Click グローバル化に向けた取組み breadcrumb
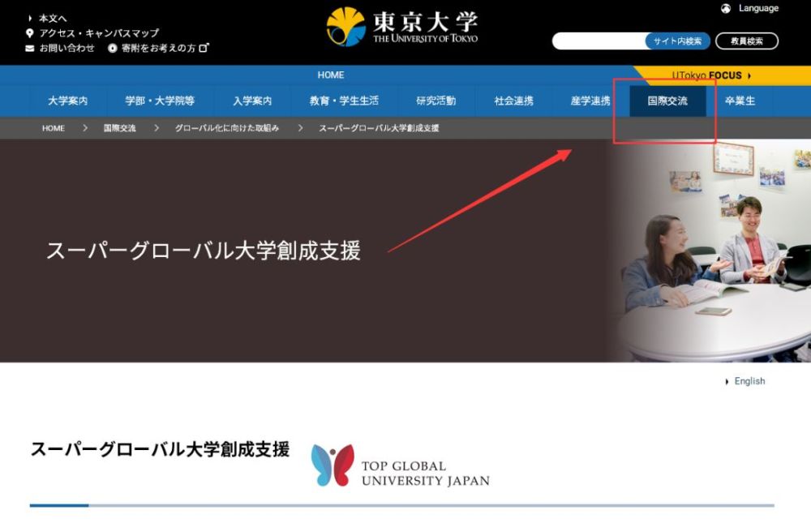 pos(226,128)
